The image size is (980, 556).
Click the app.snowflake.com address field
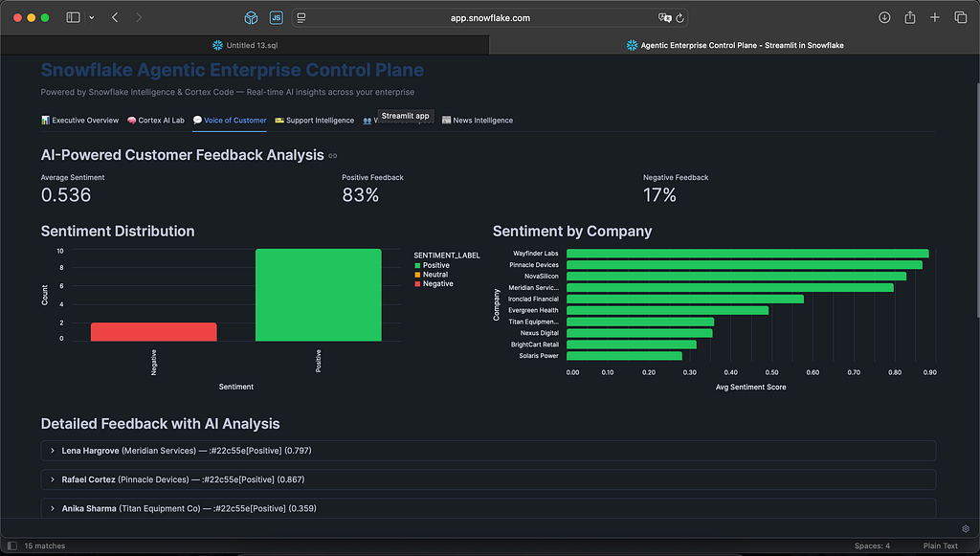click(x=490, y=18)
